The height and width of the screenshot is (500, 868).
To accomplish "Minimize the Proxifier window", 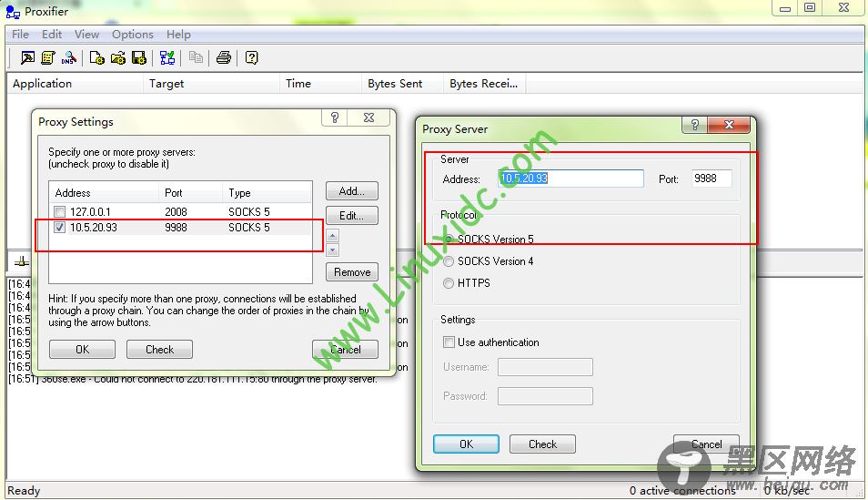I will (784, 8).
